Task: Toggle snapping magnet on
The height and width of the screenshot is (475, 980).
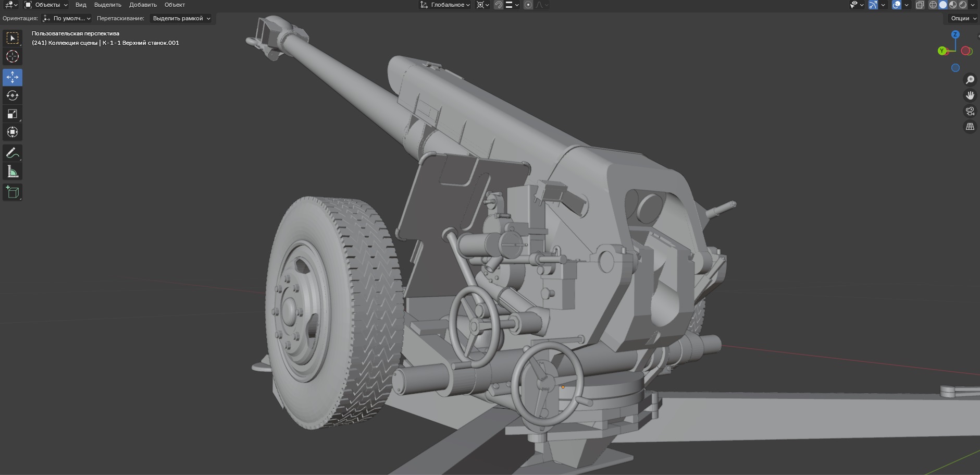Action: tap(499, 5)
